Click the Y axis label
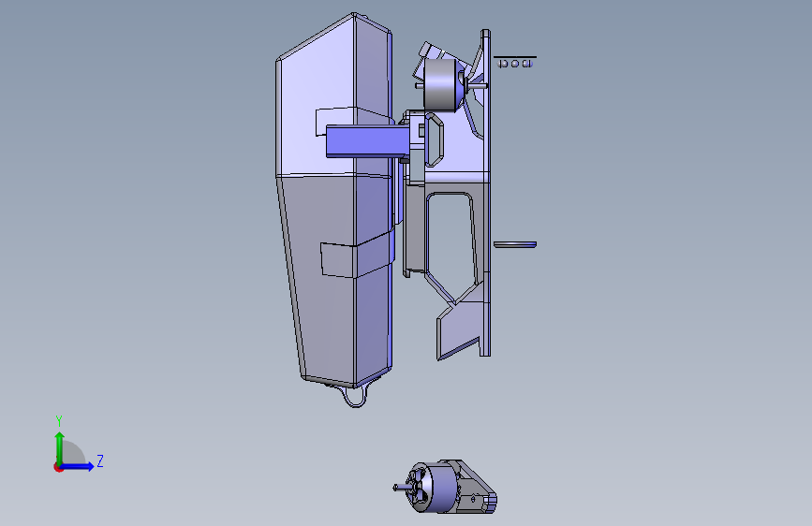Viewport: 812px width, 526px height. 59,420
